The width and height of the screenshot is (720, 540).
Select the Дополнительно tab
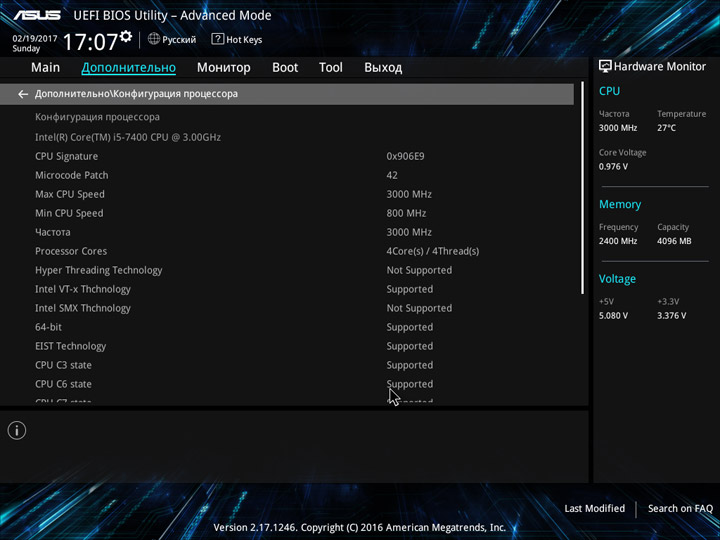point(129,68)
